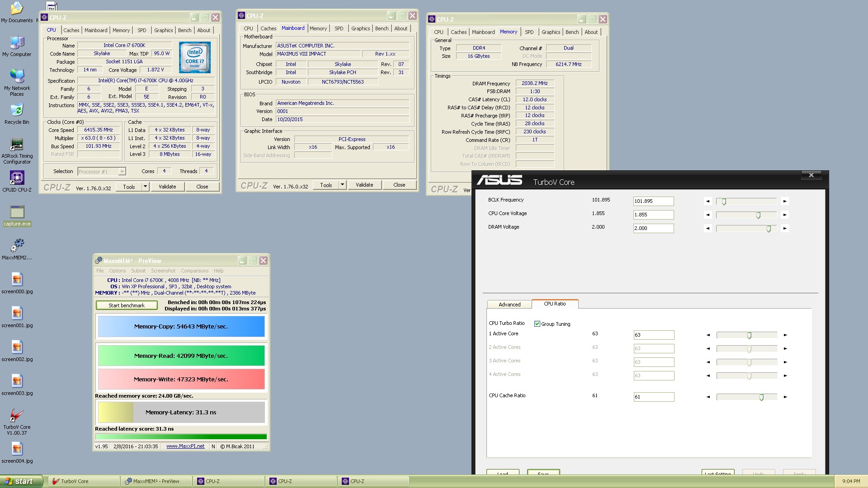
Task: Select the capture.exe desktop icon
Action: (x=17, y=216)
